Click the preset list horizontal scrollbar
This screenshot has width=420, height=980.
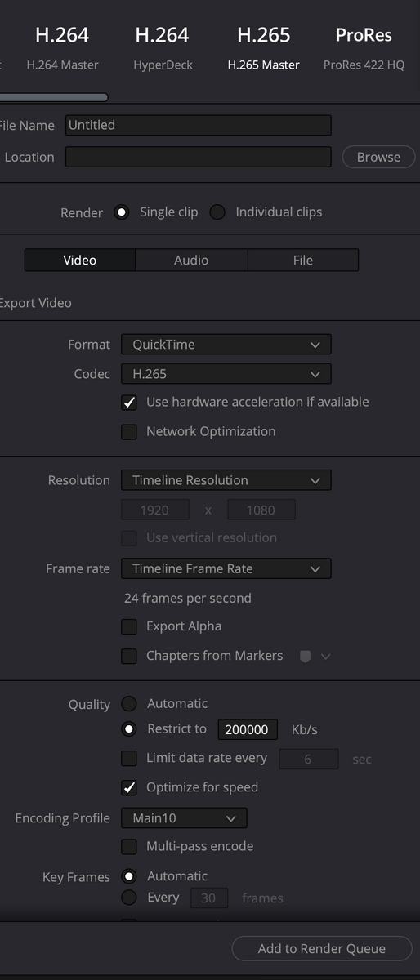tap(54, 97)
